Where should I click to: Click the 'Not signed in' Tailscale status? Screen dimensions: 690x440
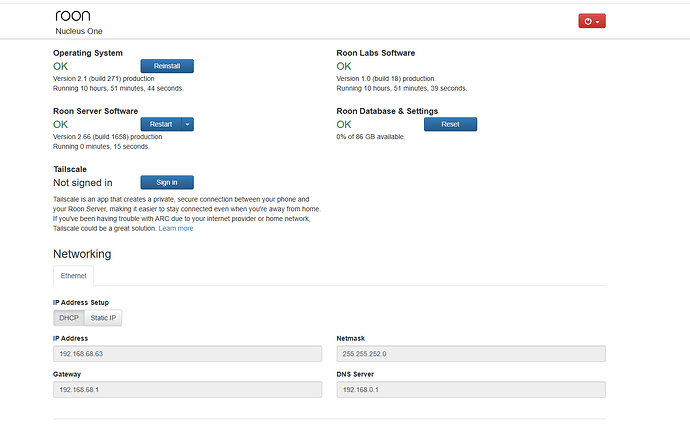(x=83, y=183)
